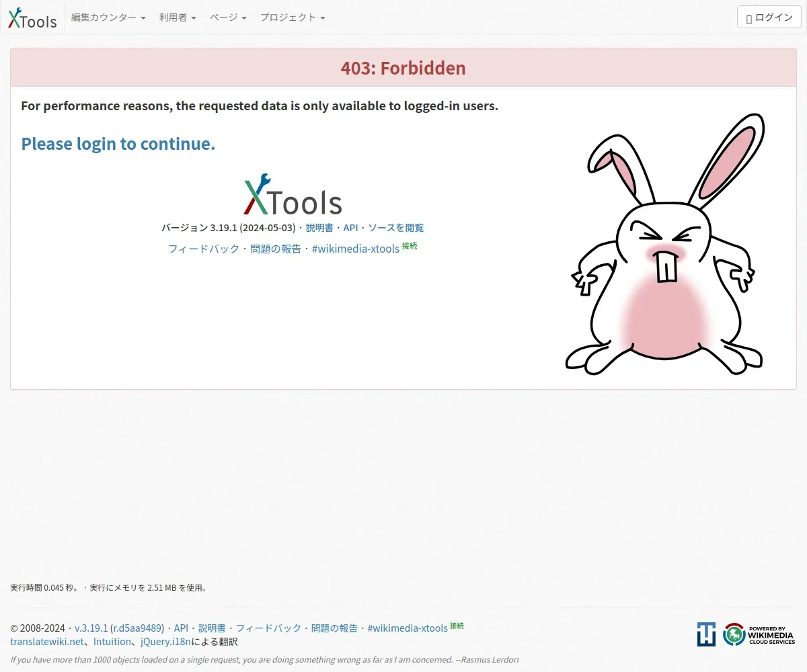This screenshot has height=672, width=807.
Task: Expand the プロジェクト dropdown menu
Action: coord(293,17)
